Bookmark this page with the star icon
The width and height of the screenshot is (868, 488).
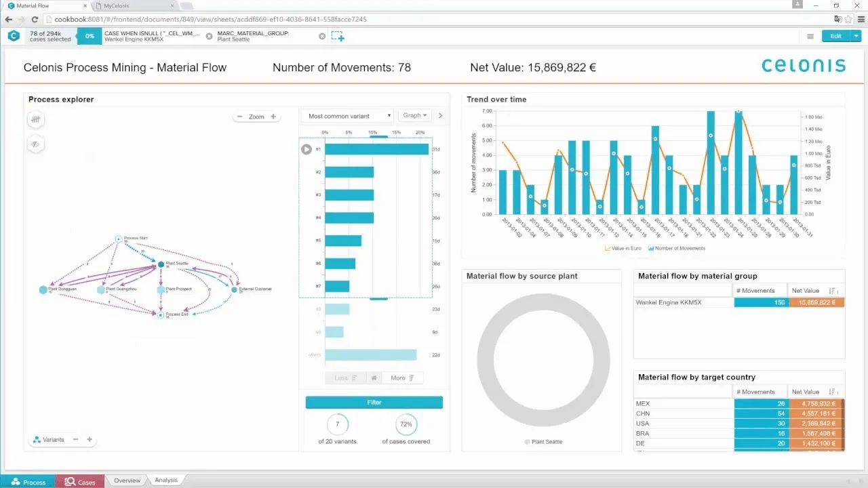(849, 19)
